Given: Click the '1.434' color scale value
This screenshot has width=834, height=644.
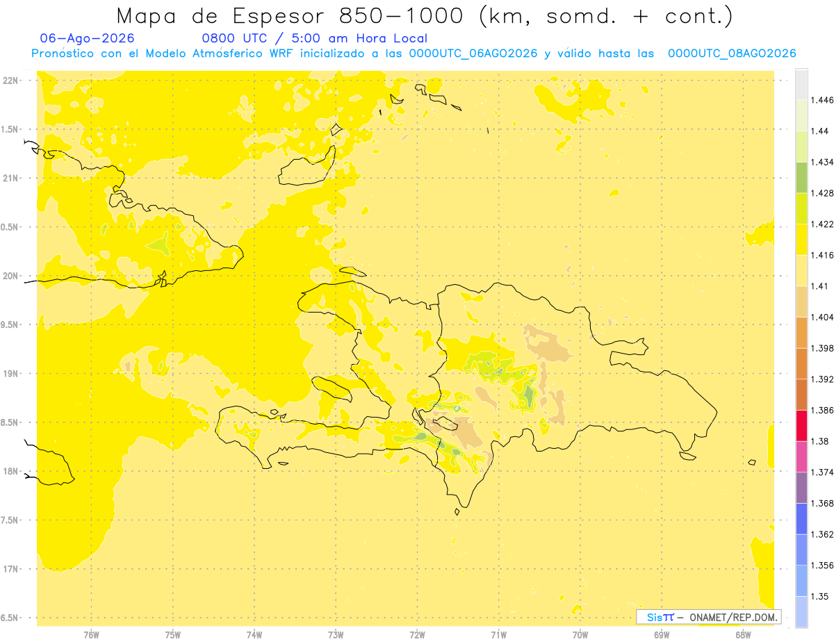Looking at the screenshot, I should click(821, 162).
